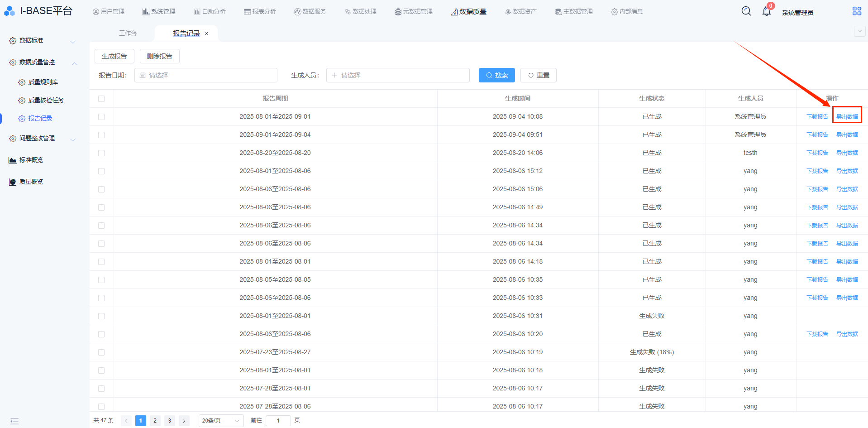Screen dimensions: 868x428
Task: Click the 数据资产 icon
Action: [x=508, y=12]
